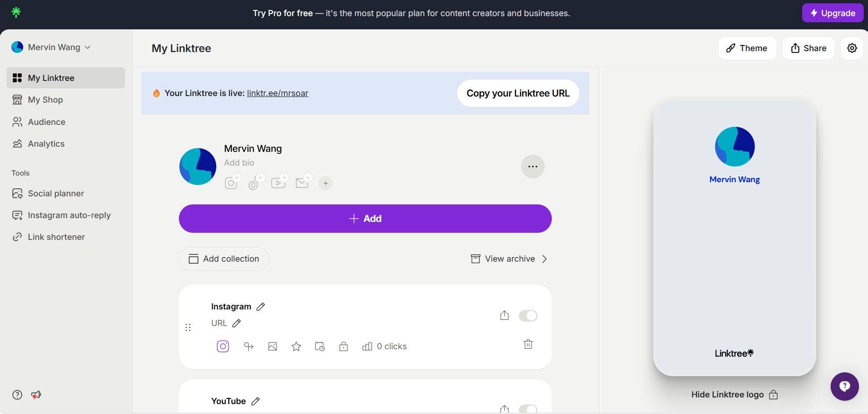The width and height of the screenshot is (868, 414).
Task: Click the profile avatar image
Action: [x=198, y=167]
